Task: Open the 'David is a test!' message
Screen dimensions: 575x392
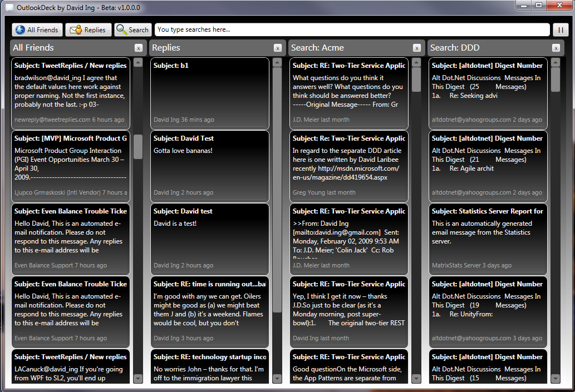Action: coord(210,239)
